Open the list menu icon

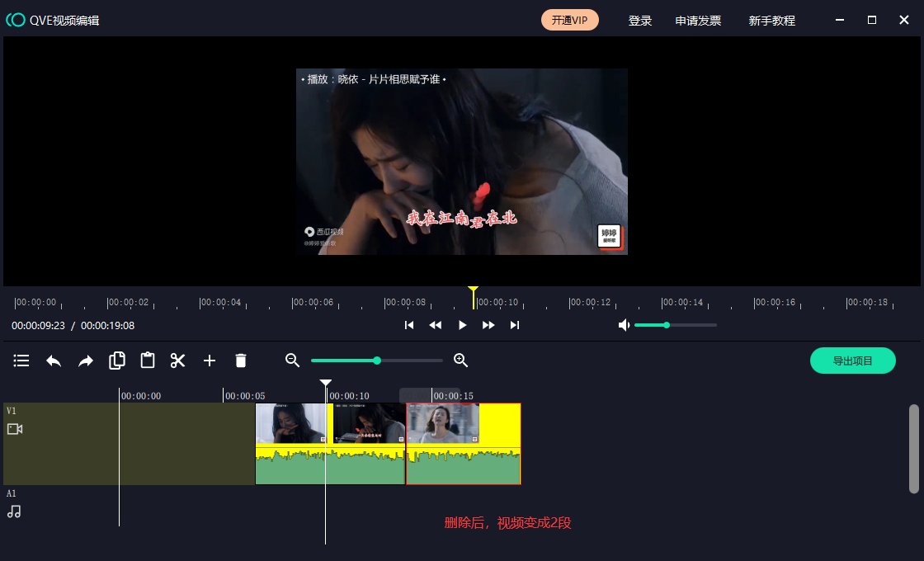pyautogui.click(x=21, y=361)
